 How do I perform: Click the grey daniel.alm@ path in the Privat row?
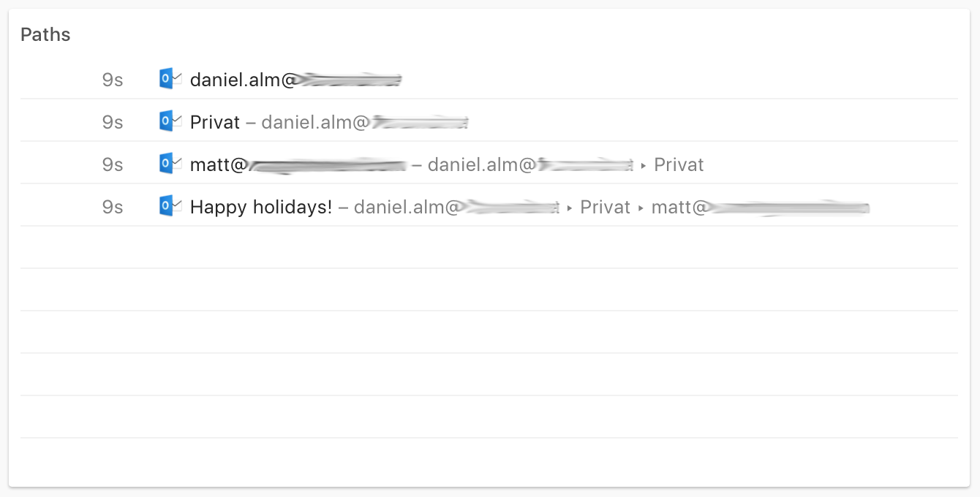(364, 122)
